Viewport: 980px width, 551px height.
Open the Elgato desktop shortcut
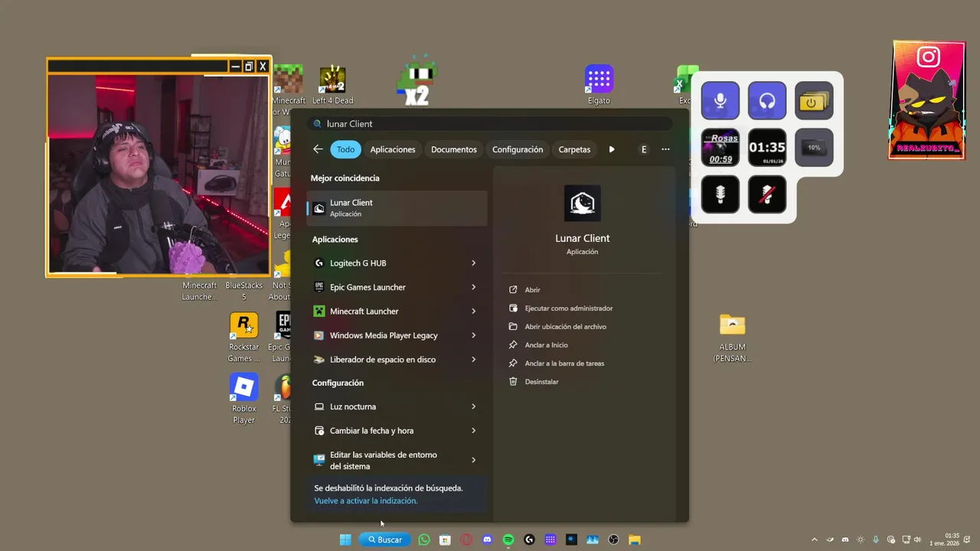tap(599, 84)
